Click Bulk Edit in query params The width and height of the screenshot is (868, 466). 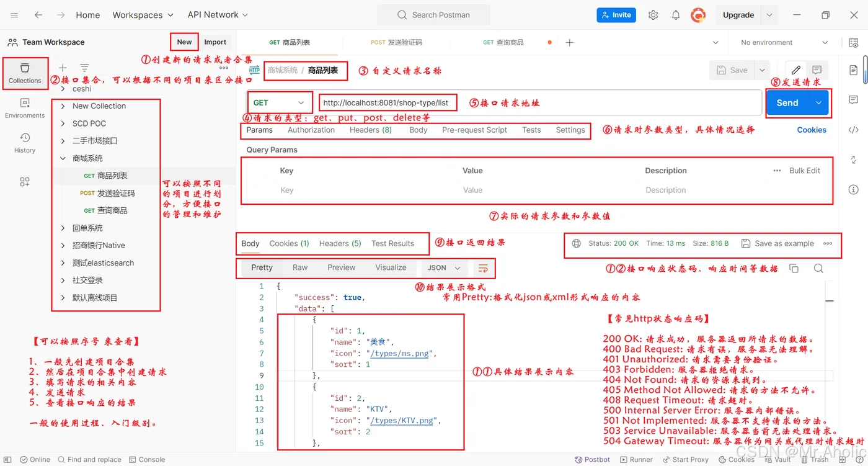click(805, 171)
